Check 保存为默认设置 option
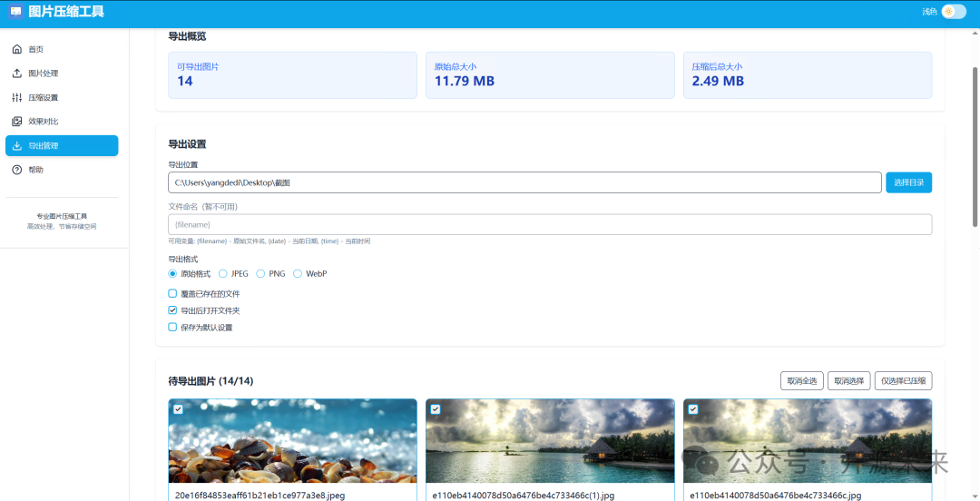The height and width of the screenshot is (501, 980). coord(172,327)
